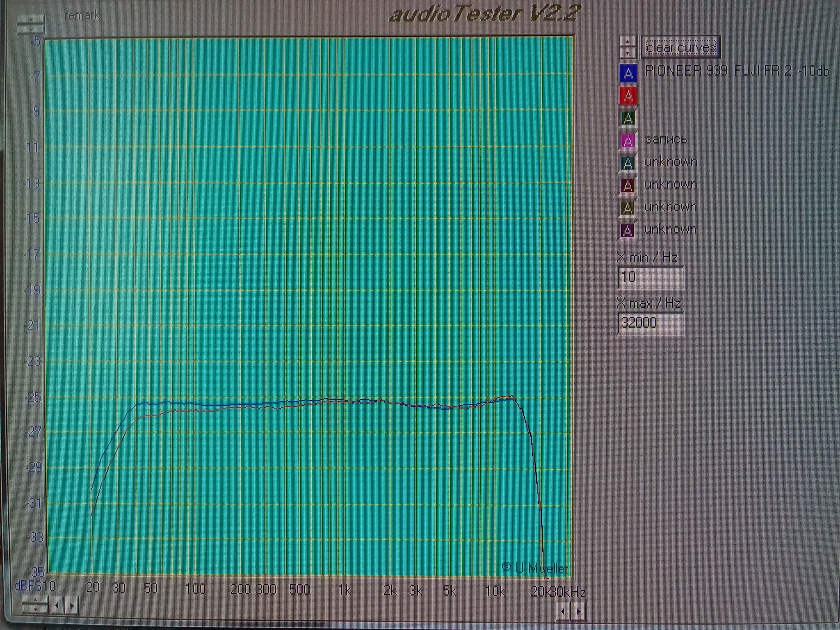The width and height of the screenshot is (840, 630).
Task: Select the purple unknown curve button
Action: (x=628, y=231)
